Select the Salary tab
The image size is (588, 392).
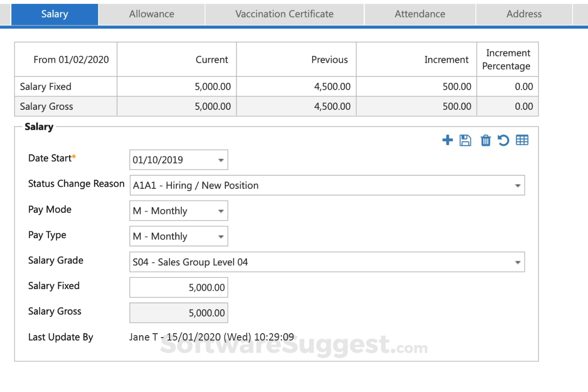[x=54, y=14]
